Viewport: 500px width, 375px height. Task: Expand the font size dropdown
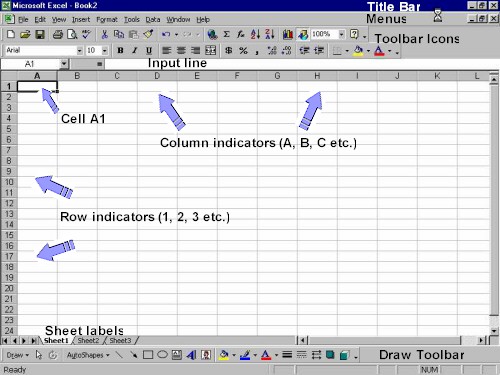pos(105,51)
